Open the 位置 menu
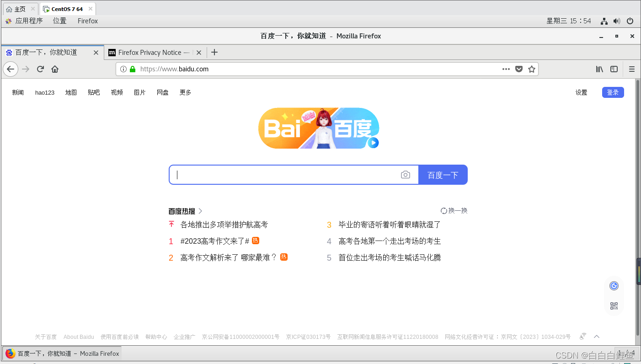Screen dimensions: 641x364 59,21
